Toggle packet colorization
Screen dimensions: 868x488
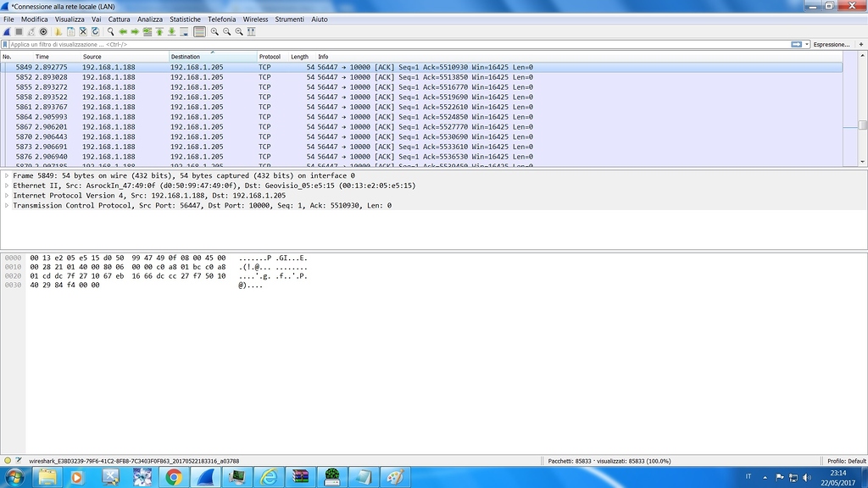[200, 31]
